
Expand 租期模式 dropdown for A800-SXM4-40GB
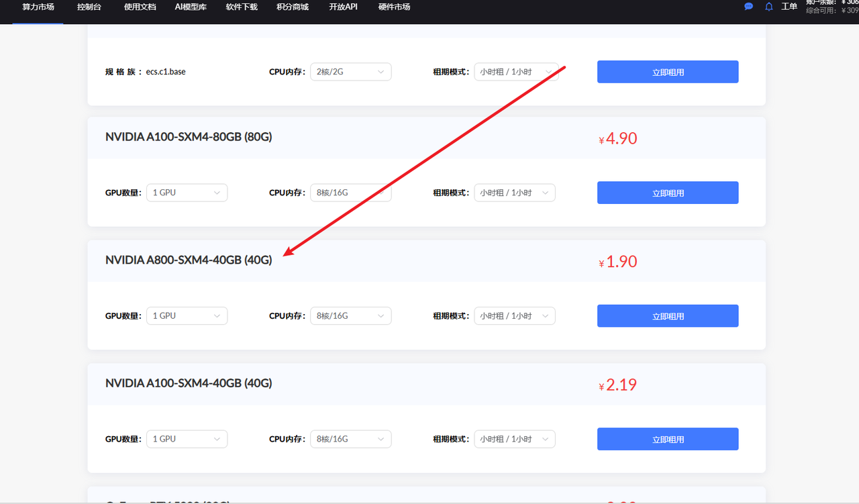pyautogui.click(x=514, y=315)
